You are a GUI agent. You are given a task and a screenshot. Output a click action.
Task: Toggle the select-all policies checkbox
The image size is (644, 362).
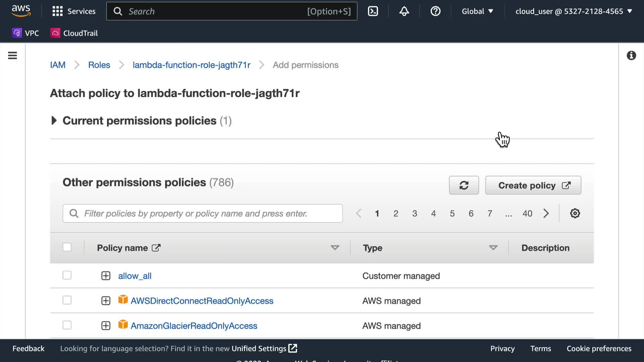coord(67,247)
